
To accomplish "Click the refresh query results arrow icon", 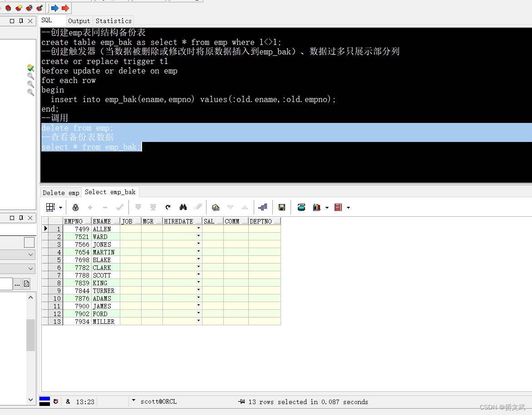I will pos(168,207).
